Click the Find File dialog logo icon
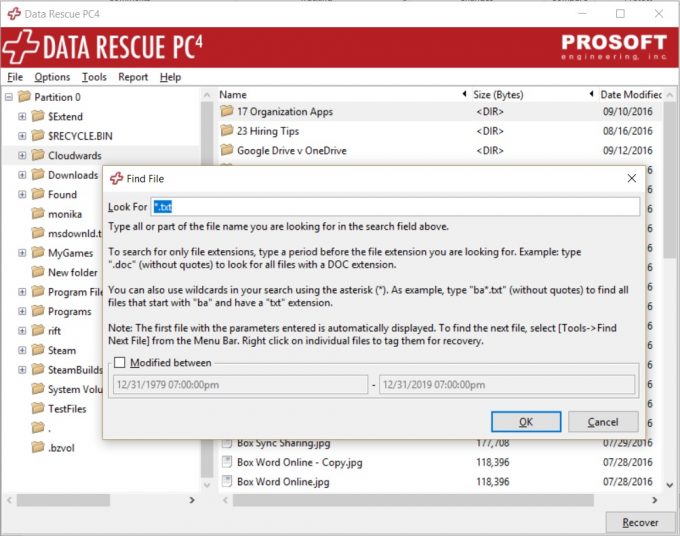This screenshot has height=536, width=680. (116, 178)
